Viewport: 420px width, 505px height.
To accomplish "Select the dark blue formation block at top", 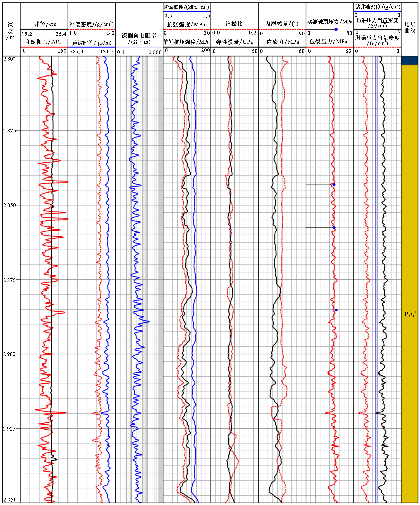I will [x=409, y=60].
